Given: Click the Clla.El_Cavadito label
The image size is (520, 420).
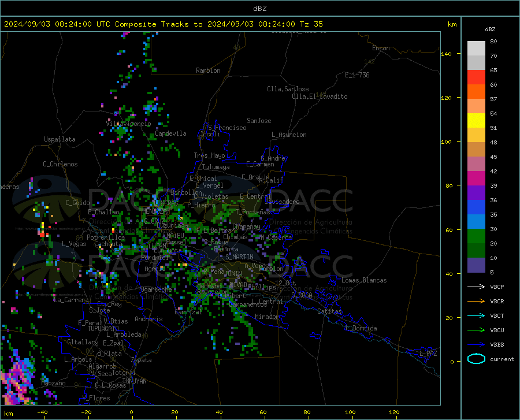Looking at the screenshot, I should [320, 96].
